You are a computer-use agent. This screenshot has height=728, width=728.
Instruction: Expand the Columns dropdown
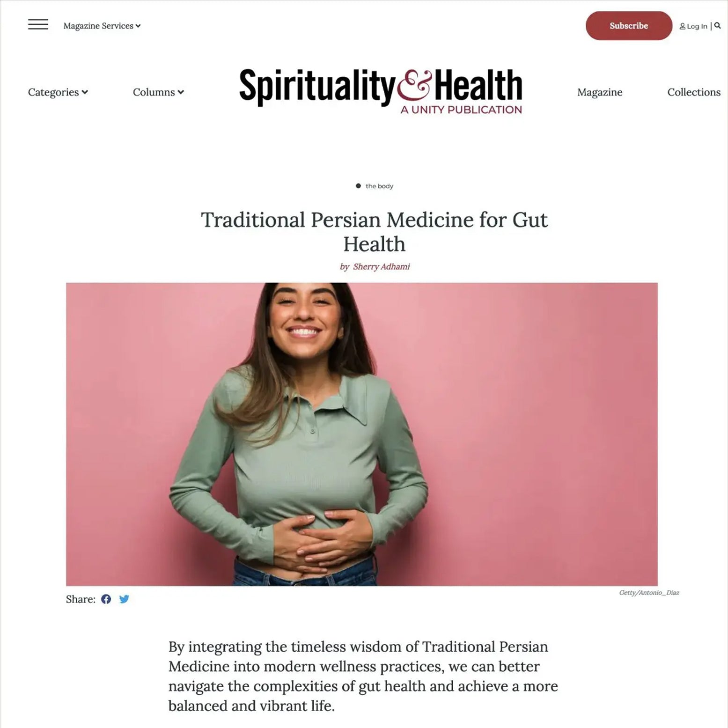point(158,92)
